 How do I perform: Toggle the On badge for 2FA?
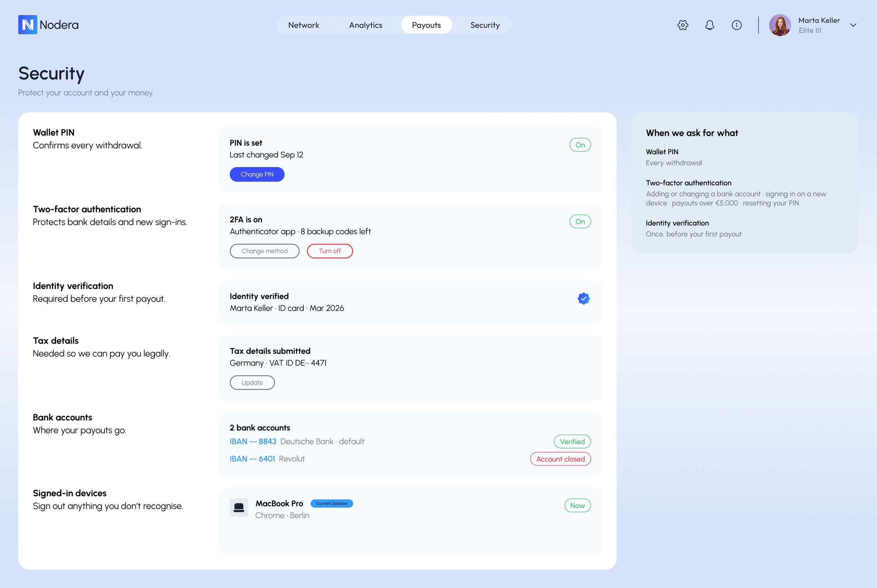click(580, 222)
